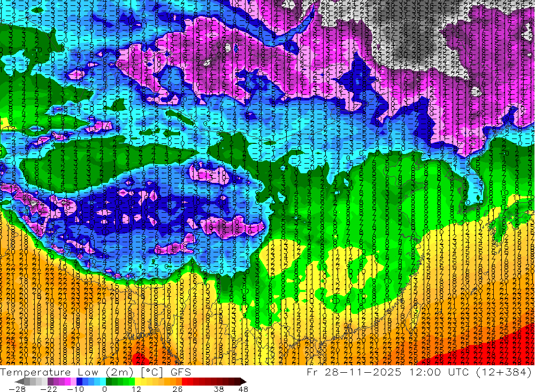Screen dimensions: 535x392
Task: Click the gray left arrow end of color bar
Action: click(x=20, y=381)
